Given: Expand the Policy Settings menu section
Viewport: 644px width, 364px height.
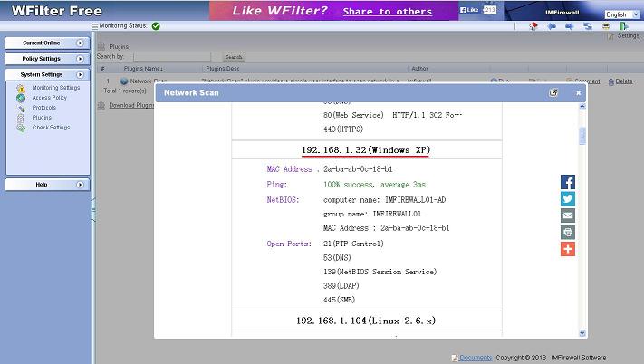Looking at the screenshot, I should (x=48, y=59).
